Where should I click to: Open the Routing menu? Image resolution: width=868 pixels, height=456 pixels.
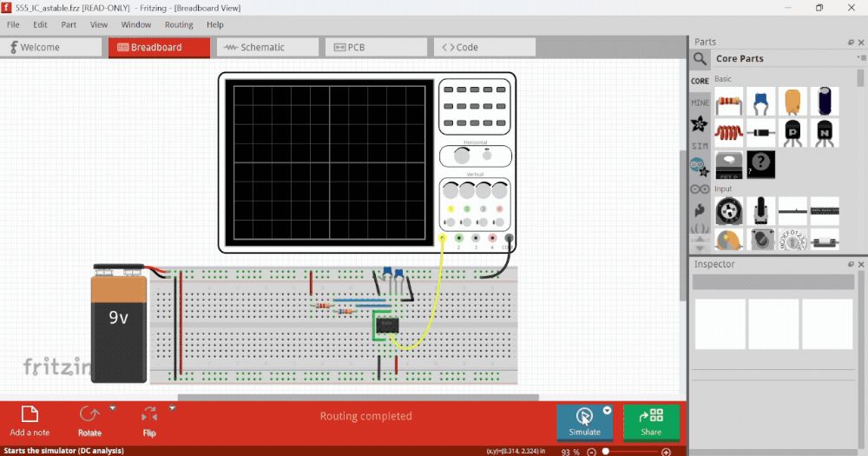[x=179, y=24]
